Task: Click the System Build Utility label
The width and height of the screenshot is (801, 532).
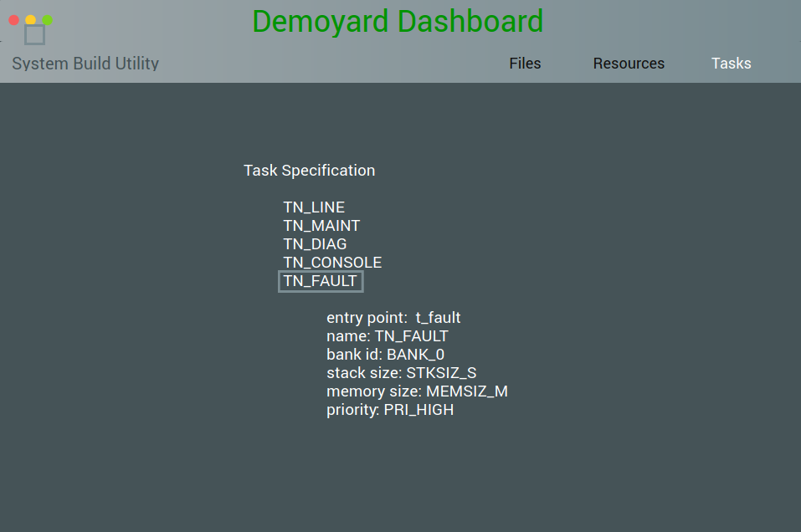Action: click(85, 64)
